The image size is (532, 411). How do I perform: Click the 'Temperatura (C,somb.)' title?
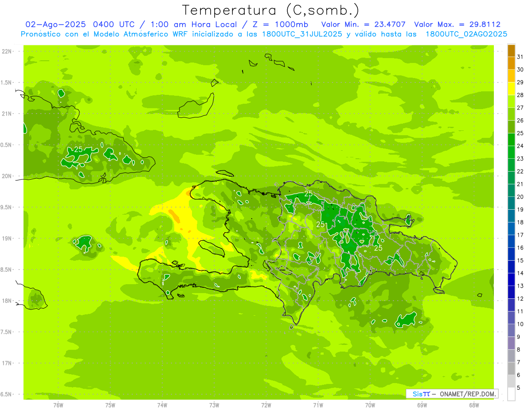[270, 10]
